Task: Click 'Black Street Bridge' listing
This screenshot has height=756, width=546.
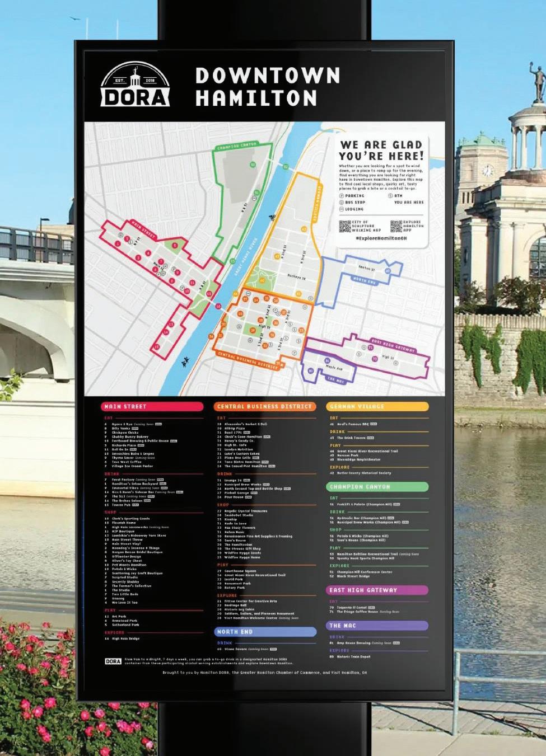Action: 353,576
